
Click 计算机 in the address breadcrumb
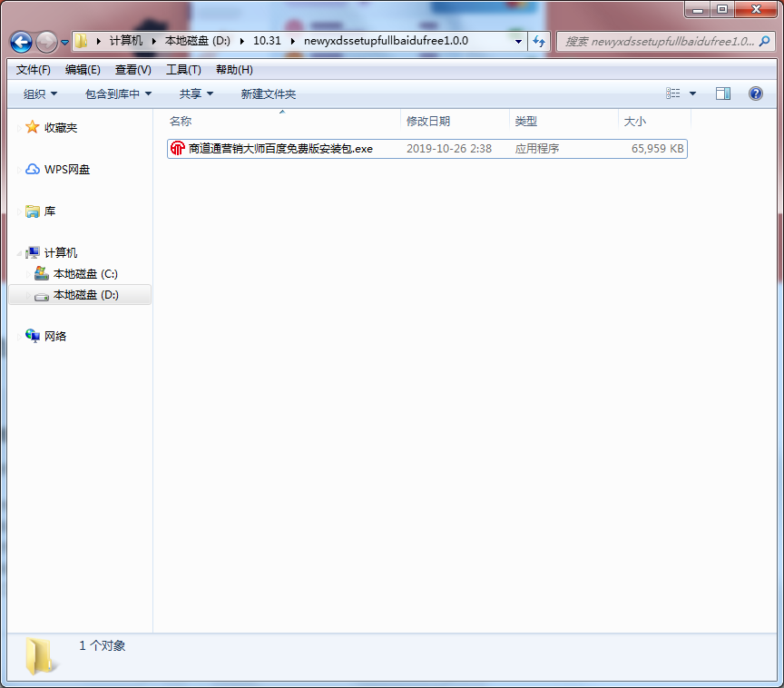[x=126, y=41]
